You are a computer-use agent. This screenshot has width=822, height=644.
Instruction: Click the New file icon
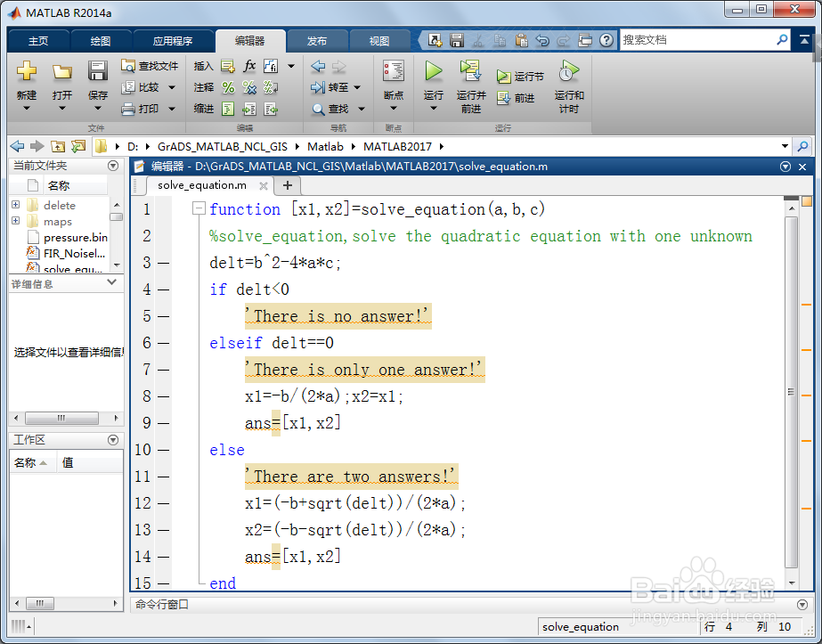[x=26, y=70]
